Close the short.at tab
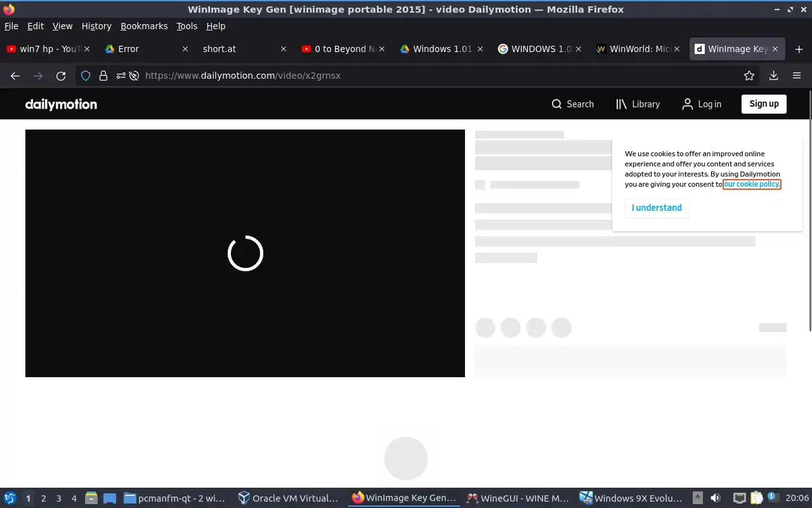 (x=284, y=49)
